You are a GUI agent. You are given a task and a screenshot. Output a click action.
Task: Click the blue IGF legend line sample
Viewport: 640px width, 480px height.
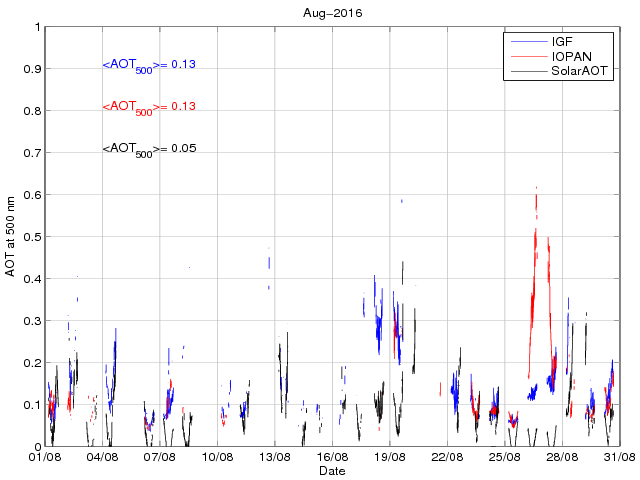pos(529,42)
